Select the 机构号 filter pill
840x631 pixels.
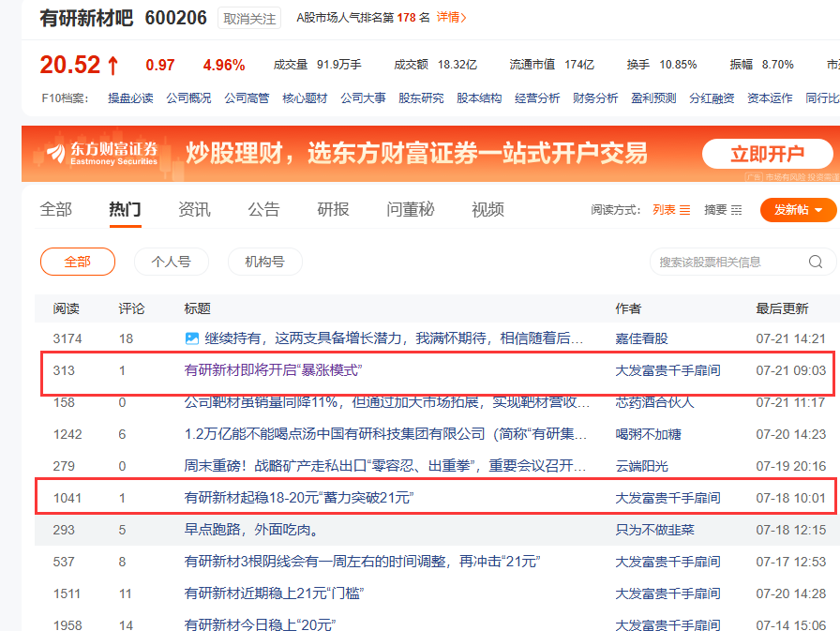coord(265,262)
